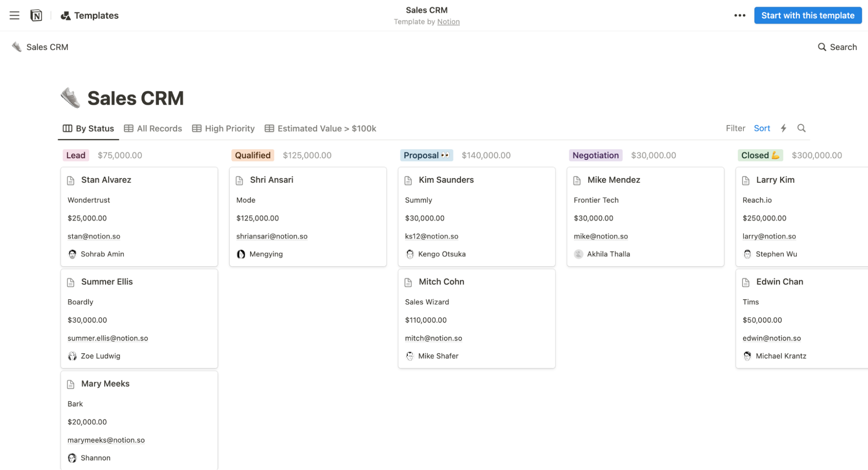
Task: Click page icon on Mike Mendez card
Action: pyautogui.click(x=577, y=180)
